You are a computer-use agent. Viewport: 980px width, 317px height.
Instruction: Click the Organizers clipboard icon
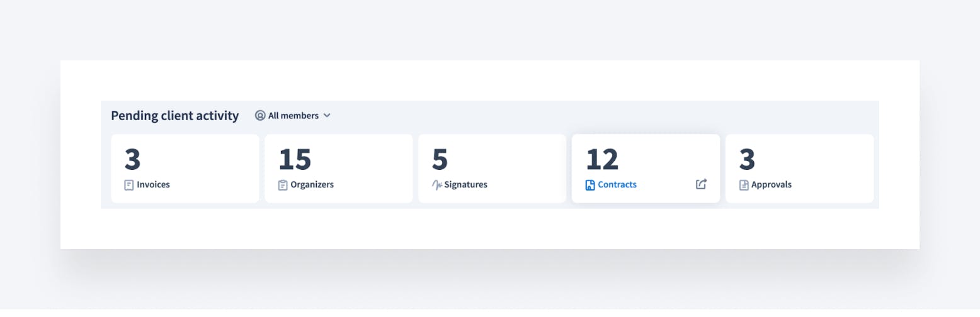coord(283,185)
